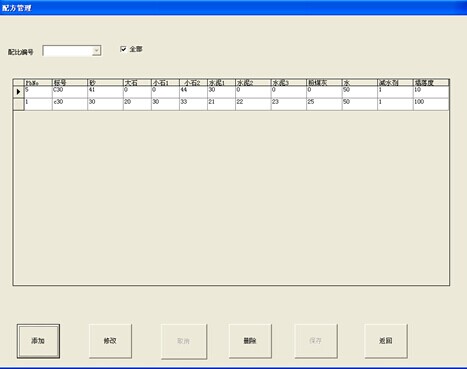The height and width of the screenshot is (369, 467).
Task: Click the 返回 button
Action: tap(386, 341)
